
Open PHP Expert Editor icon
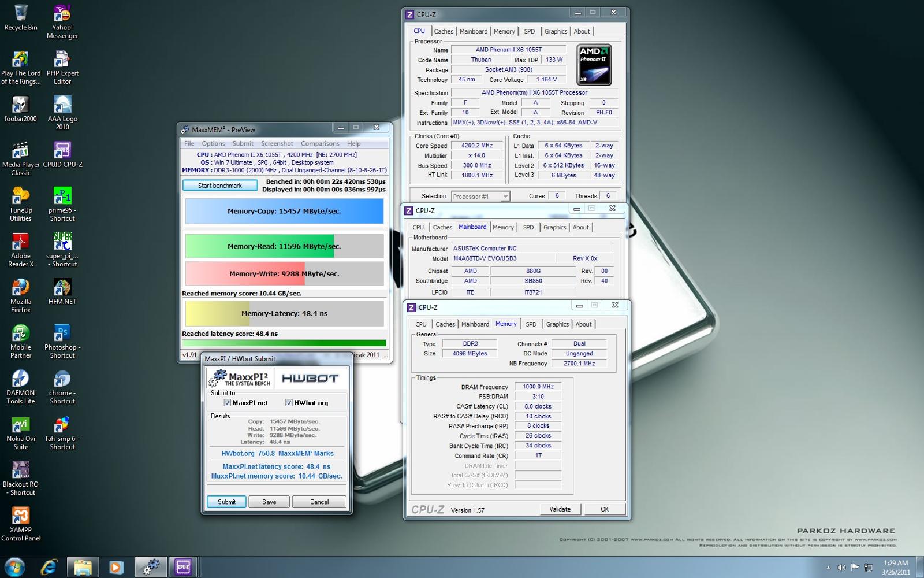[62, 68]
